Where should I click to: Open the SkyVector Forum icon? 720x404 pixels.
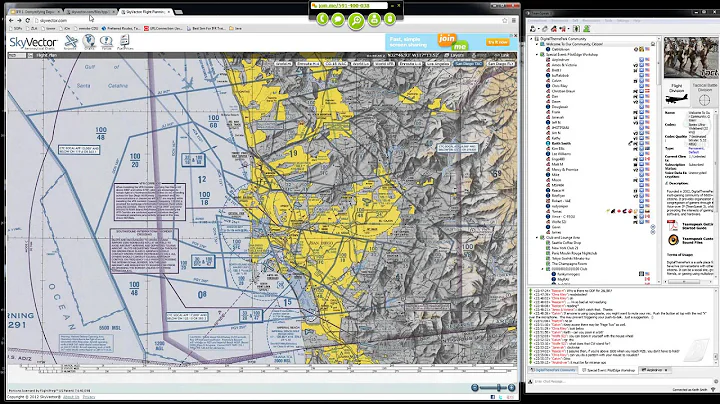click(x=106, y=42)
